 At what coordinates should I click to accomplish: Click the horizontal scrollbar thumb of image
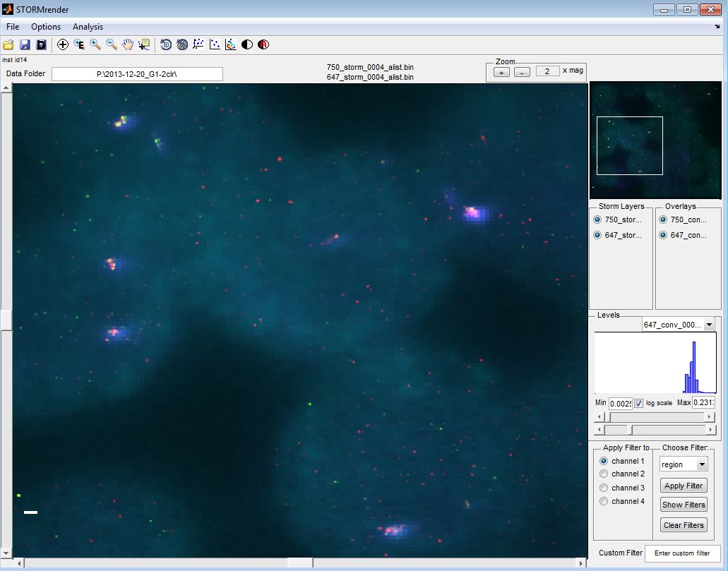click(300, 563)
